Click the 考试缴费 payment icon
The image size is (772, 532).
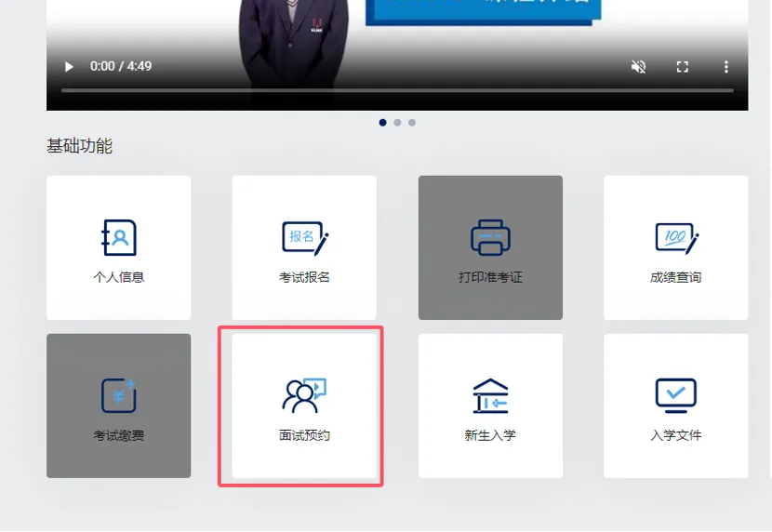coord(119,395)
